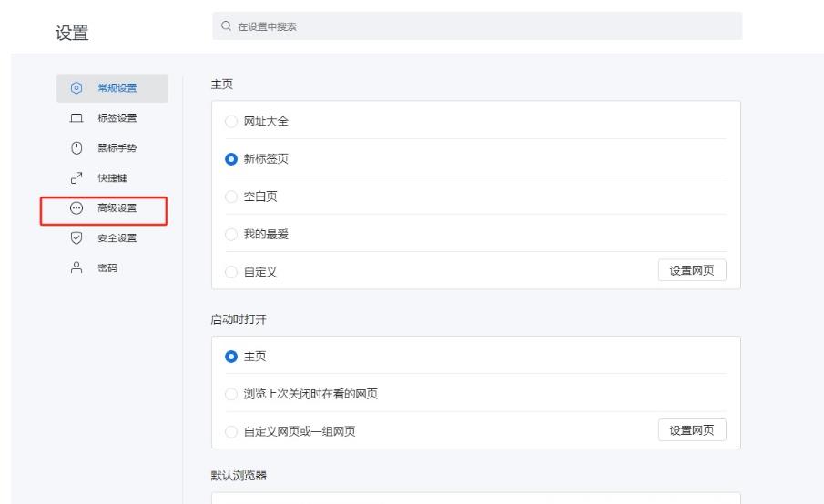Click the 安全设置 shield icon
This screenshot has width=824, height=504.
pos(76,237)
